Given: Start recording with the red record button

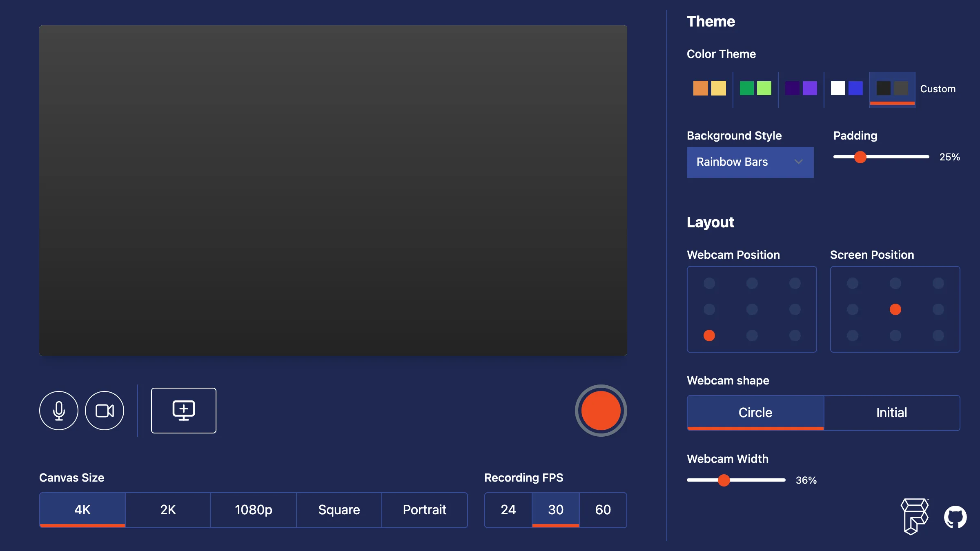Looking at the screenshot, I should tap(601, 411).
